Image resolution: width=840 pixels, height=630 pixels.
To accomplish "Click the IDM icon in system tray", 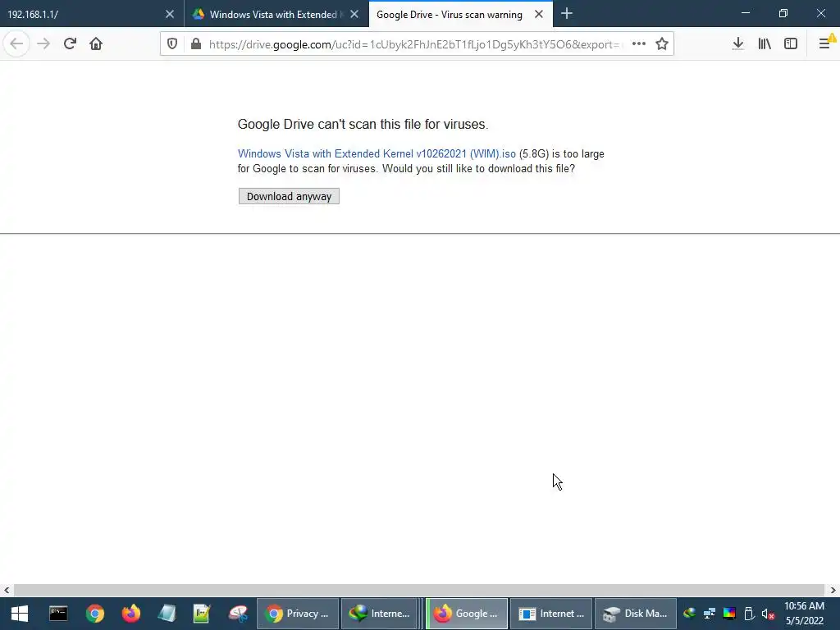I will pos(689,614).
